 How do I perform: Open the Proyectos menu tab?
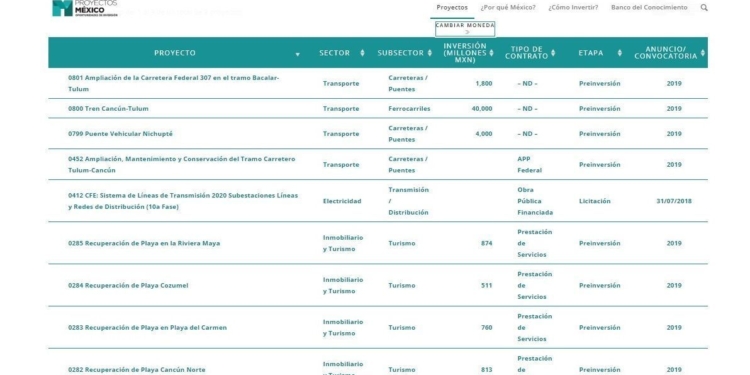point(452,8)
